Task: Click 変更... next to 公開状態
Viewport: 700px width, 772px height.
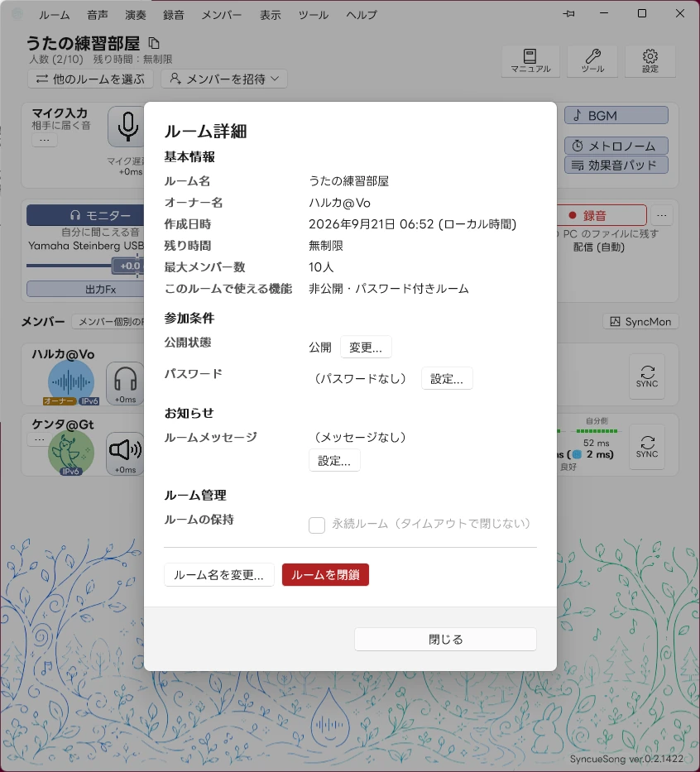Action: click(x=366, y=347)
